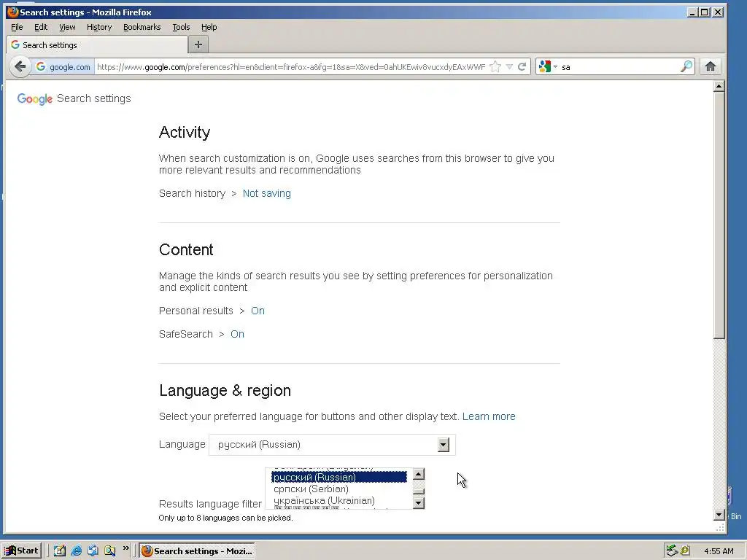
Task: Follow the 'Learn more' link
Action: (x=489, y=416)
